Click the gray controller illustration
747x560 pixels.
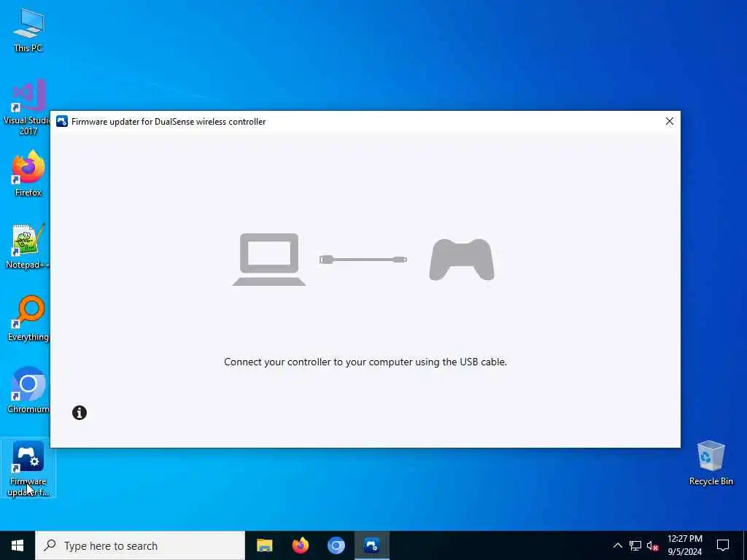(462, 260)
